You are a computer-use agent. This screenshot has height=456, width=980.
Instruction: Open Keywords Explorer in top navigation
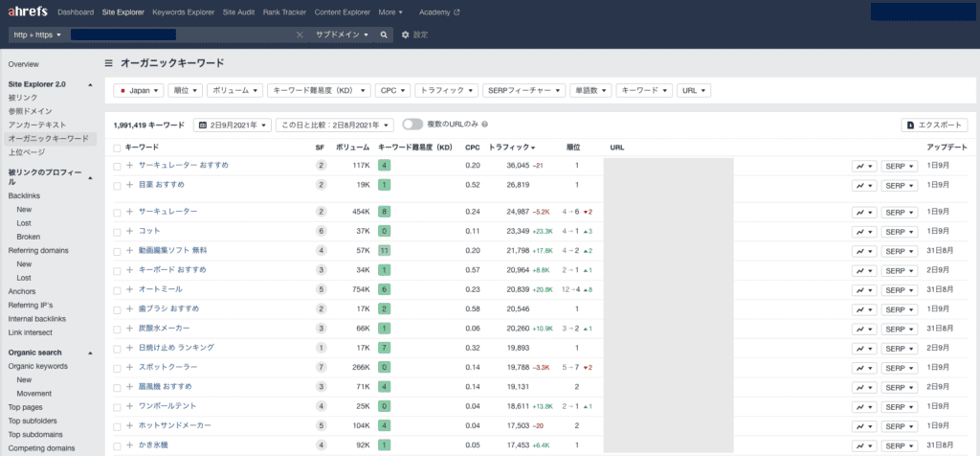pyautogui.click(x=183, y=11)
